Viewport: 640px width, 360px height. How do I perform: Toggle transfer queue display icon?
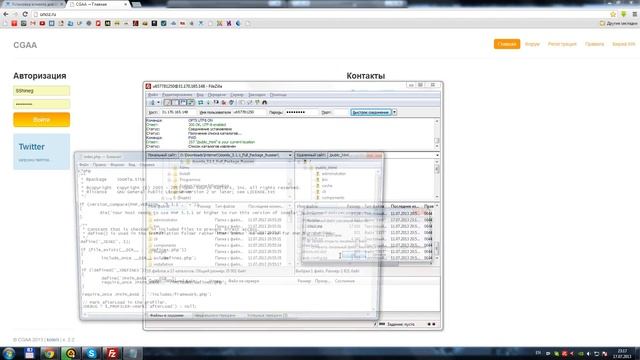(x=190, y=102)
